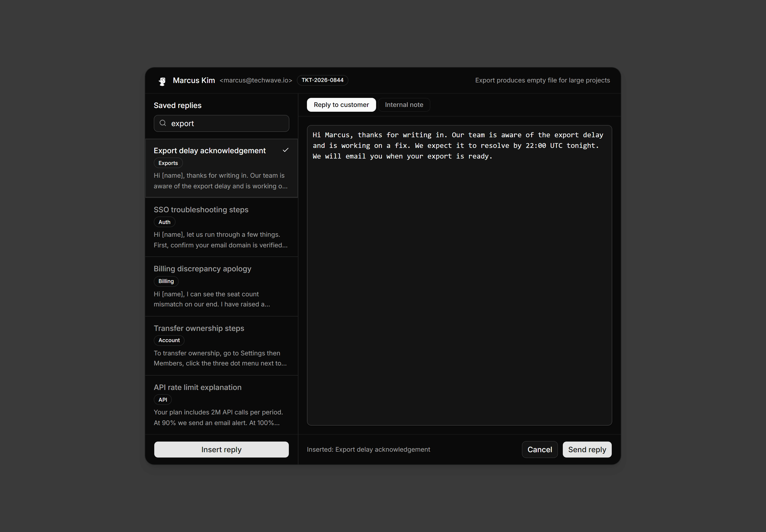Click the 'Inserted: Export delay acknowledgement' status text

coord(368,449)
